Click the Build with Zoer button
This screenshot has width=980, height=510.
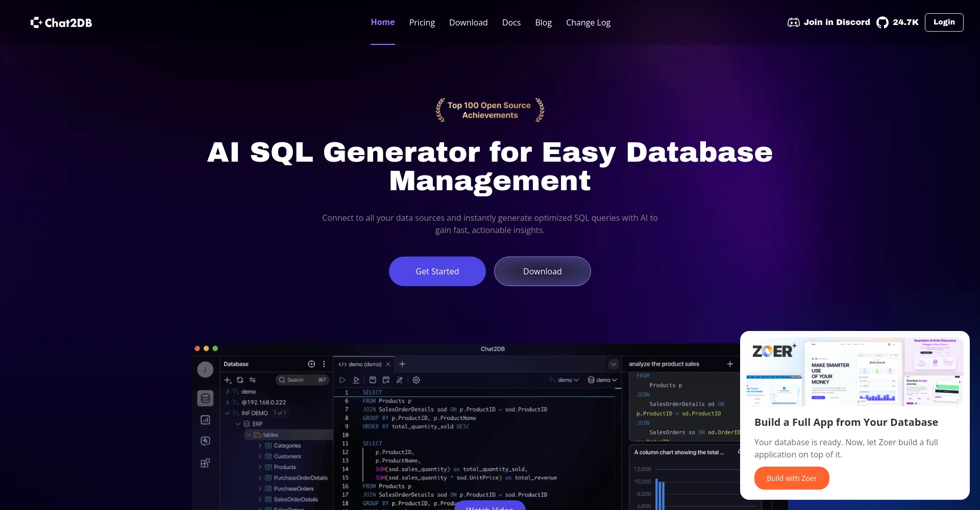coord(791,478)
